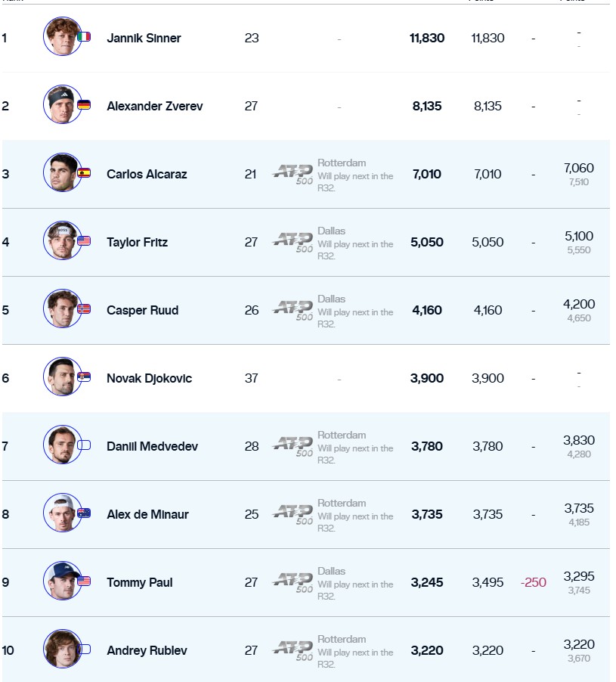
Task: Click Alexander Zverev's profile picture
Action: pos(62,104)
